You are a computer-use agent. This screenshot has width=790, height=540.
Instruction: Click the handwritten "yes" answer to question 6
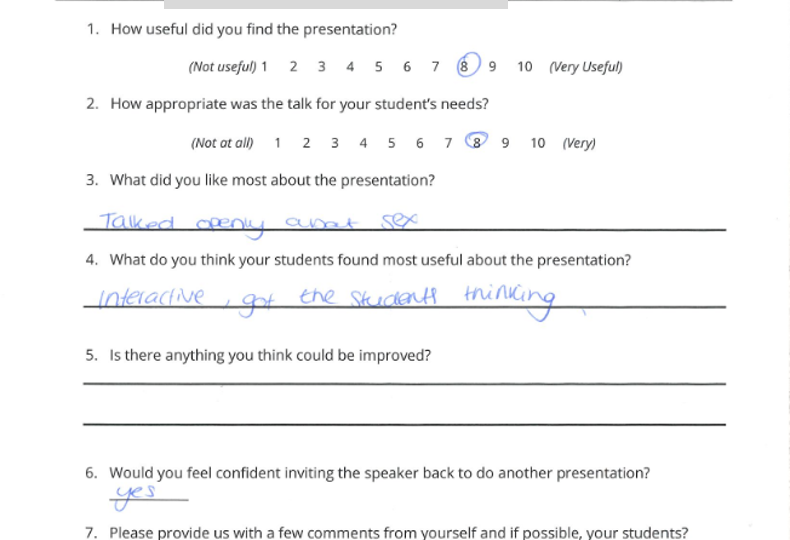pos(135,496)
